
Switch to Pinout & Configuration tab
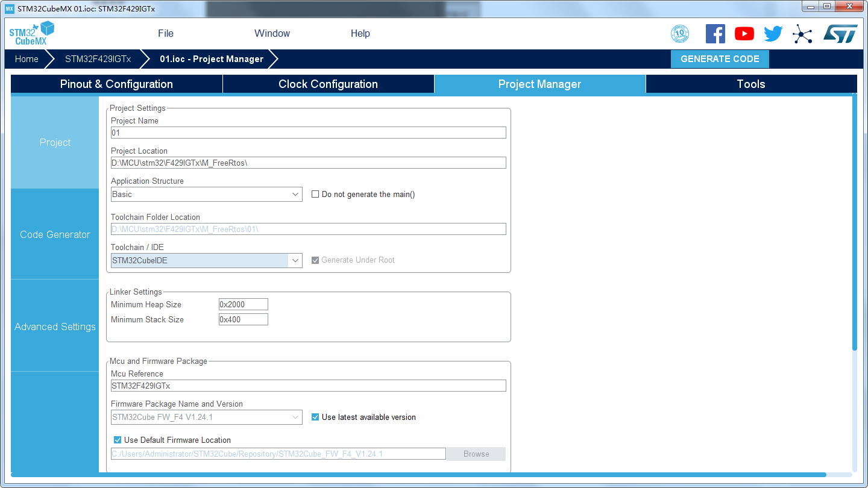pos(116,84)
